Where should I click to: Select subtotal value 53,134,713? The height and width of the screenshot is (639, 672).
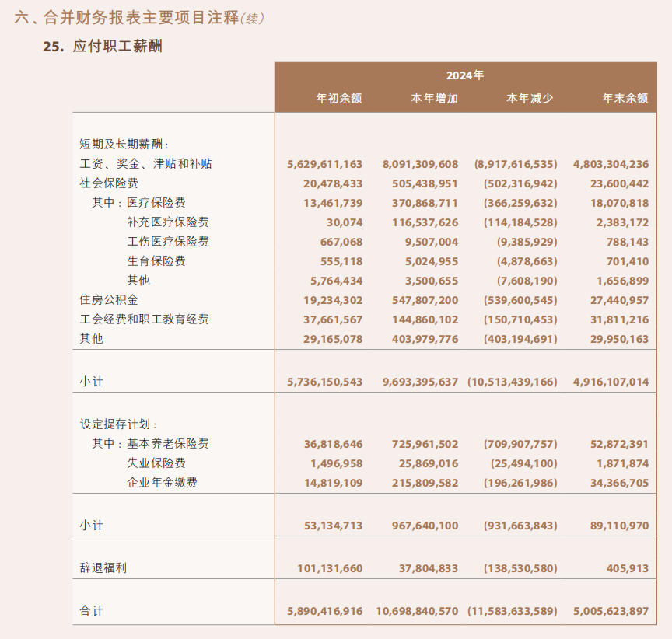[333, 526]
